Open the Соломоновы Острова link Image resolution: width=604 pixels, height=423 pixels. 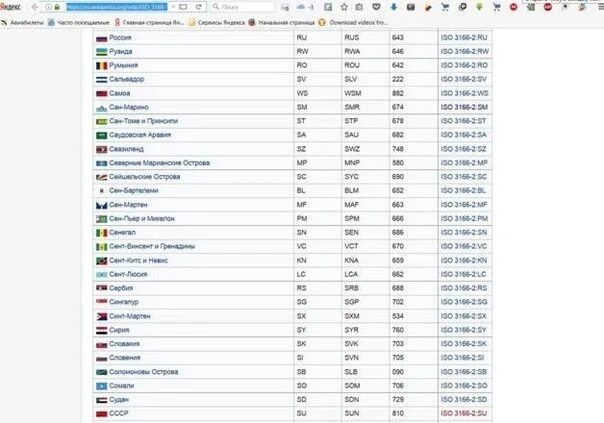pos(144,372)
